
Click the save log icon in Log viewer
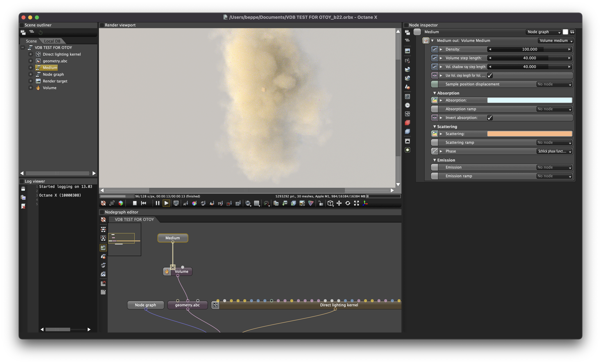pos(23,189)
